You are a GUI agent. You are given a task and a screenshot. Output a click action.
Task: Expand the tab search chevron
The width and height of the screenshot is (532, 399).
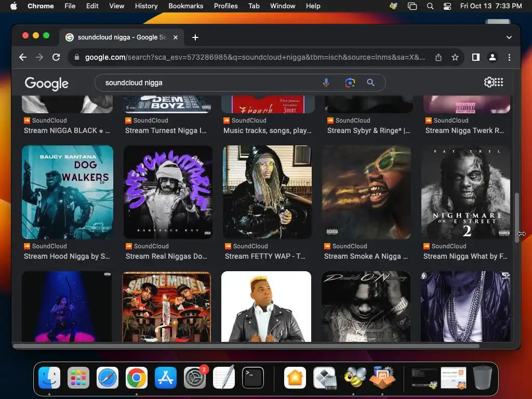pyautogui.click(x=509, y=37)
